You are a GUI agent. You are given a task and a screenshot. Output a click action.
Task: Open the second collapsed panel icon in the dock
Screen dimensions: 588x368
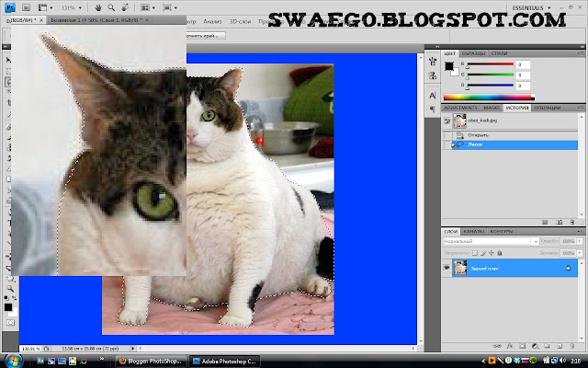tap(433, 76)
